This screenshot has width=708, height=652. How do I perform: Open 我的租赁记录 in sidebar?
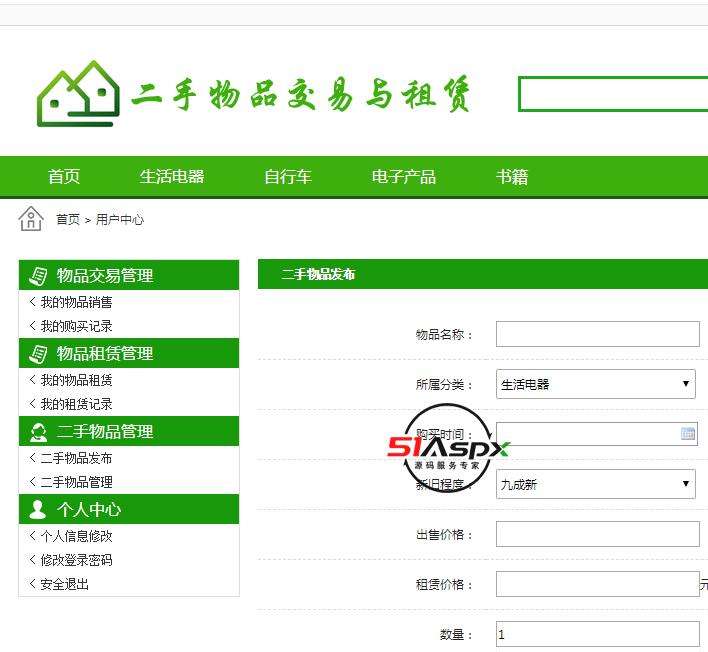pyautogui.click(x=76, y=404)
